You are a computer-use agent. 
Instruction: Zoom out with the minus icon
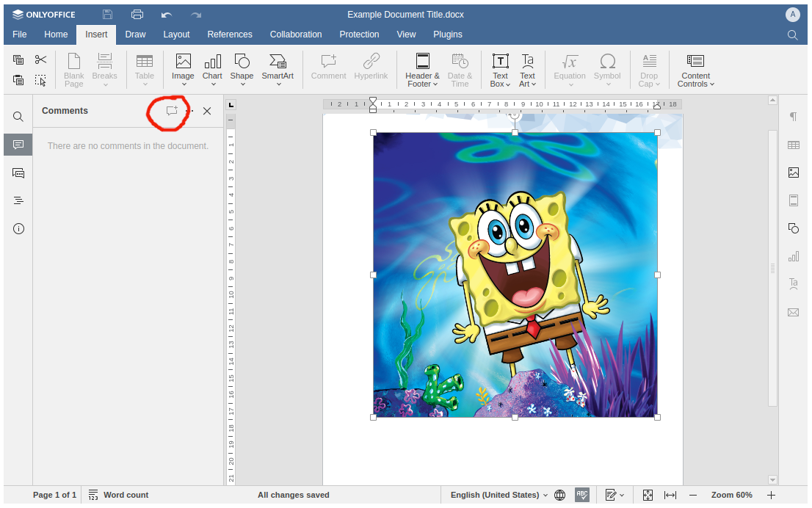pyautogui.click(x=693, y=495)
